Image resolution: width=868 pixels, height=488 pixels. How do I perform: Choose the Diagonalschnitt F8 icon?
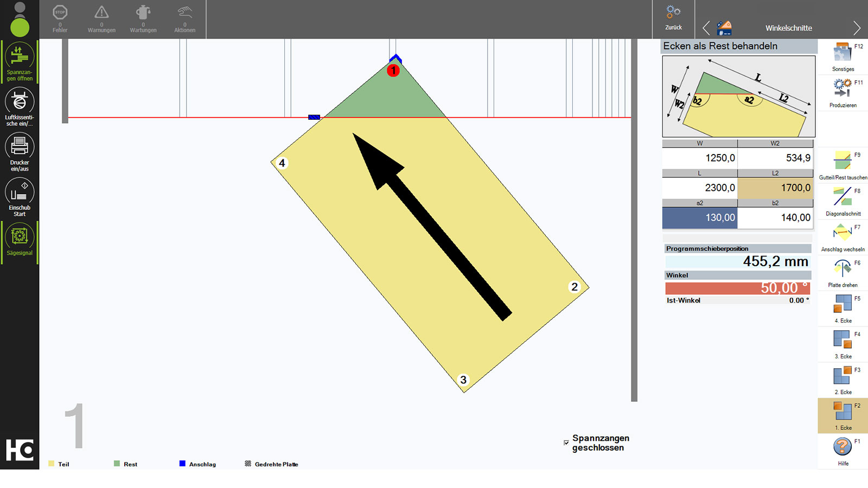point(843,197)
